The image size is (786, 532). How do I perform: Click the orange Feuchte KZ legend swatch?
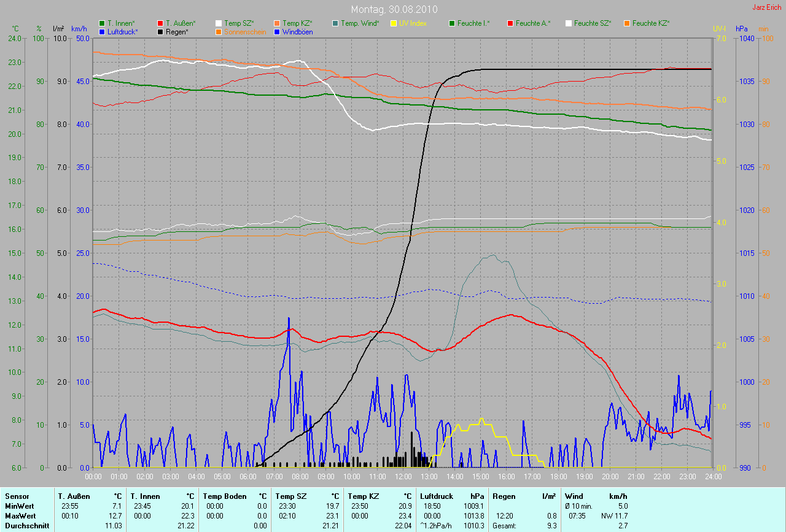tap(627, 23)
